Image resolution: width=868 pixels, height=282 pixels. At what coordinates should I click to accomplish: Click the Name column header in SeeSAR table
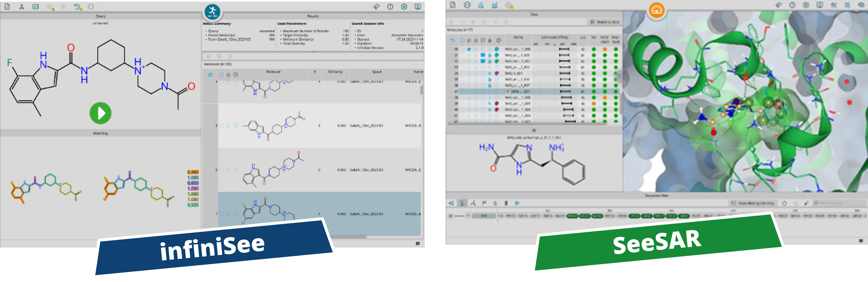[518, 37]
